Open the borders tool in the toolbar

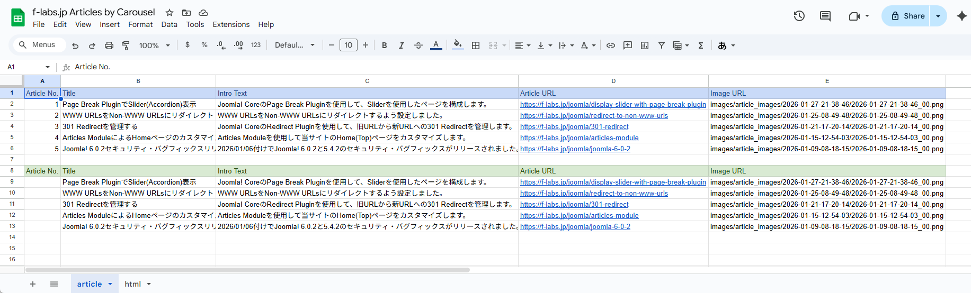coord(476,45)
